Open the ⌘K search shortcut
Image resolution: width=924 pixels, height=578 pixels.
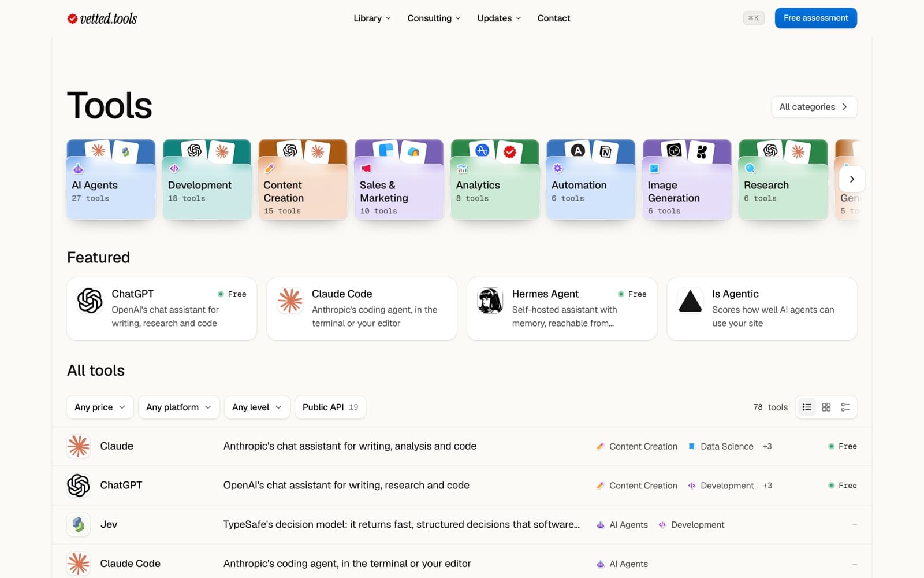tap(754, 18)
